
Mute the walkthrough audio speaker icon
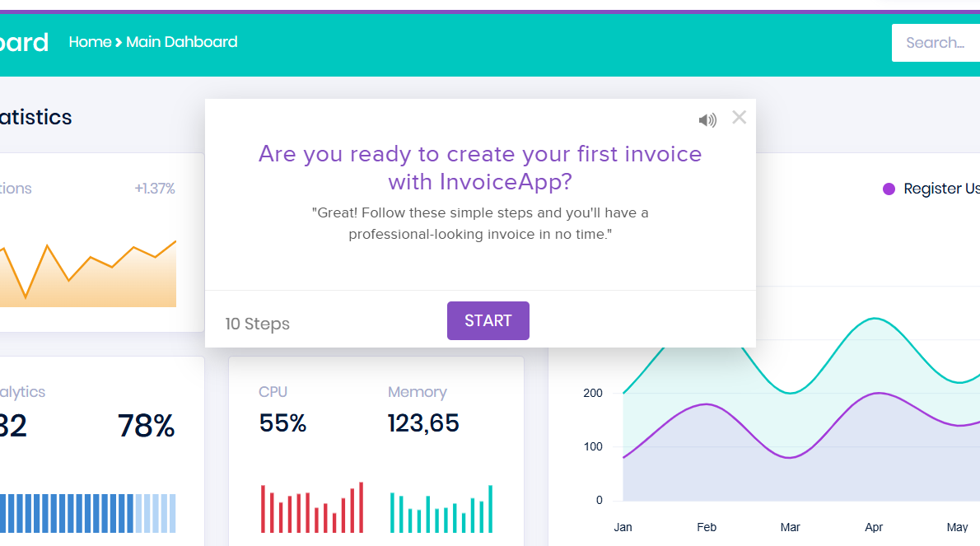(707, 120)
